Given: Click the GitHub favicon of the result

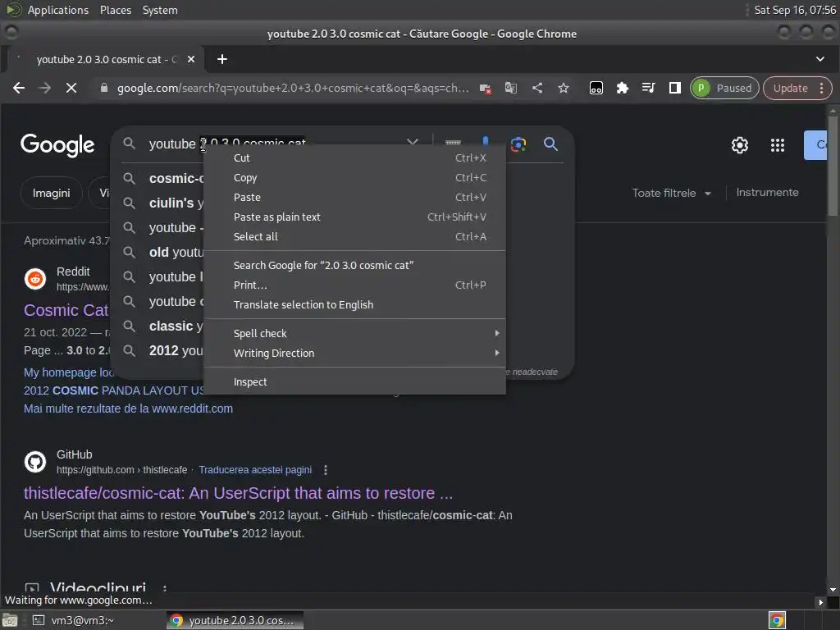Looking at the screenshot, I should [x=35, y=462].
